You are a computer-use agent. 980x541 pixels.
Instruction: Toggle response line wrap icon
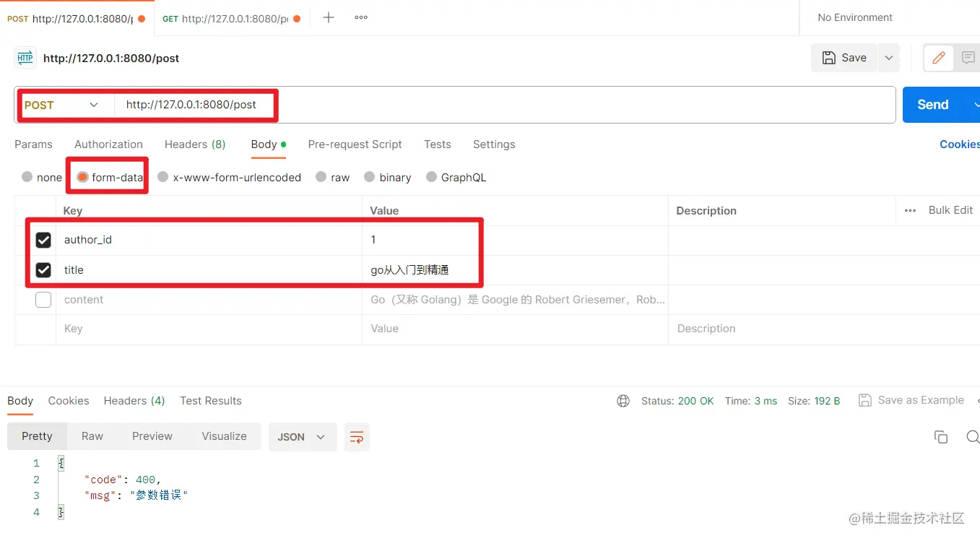click(357, 437)
